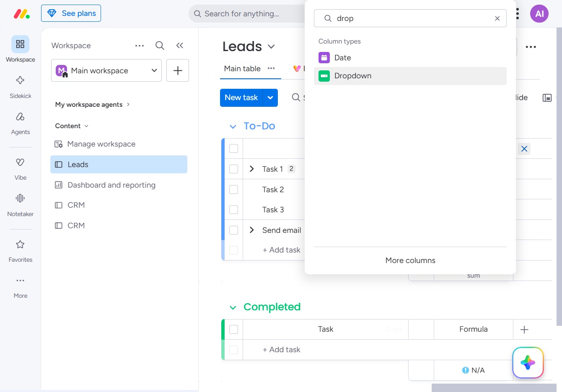The width and height of the screenshot is (562, 392).
Task: Click the New task button
Action: point(241,98)
